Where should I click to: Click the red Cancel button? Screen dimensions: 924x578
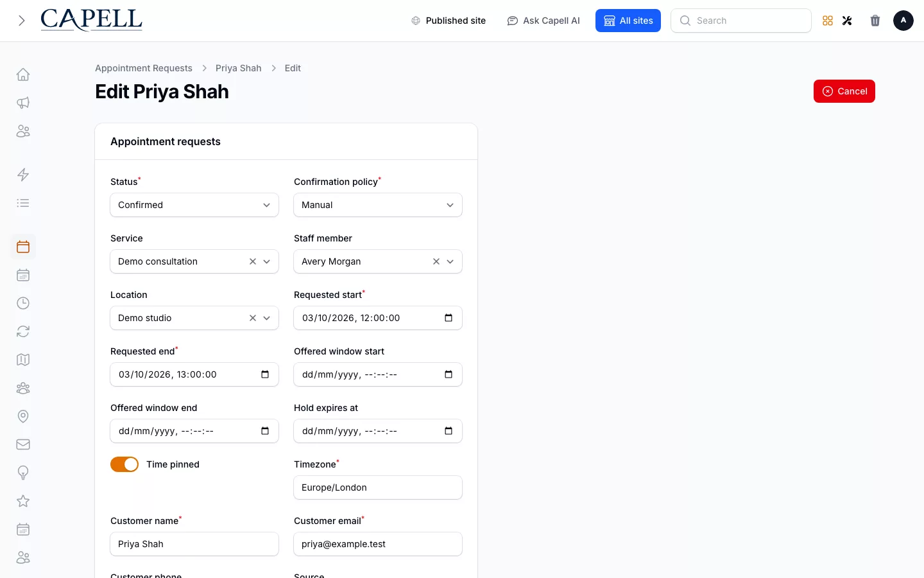844,91
